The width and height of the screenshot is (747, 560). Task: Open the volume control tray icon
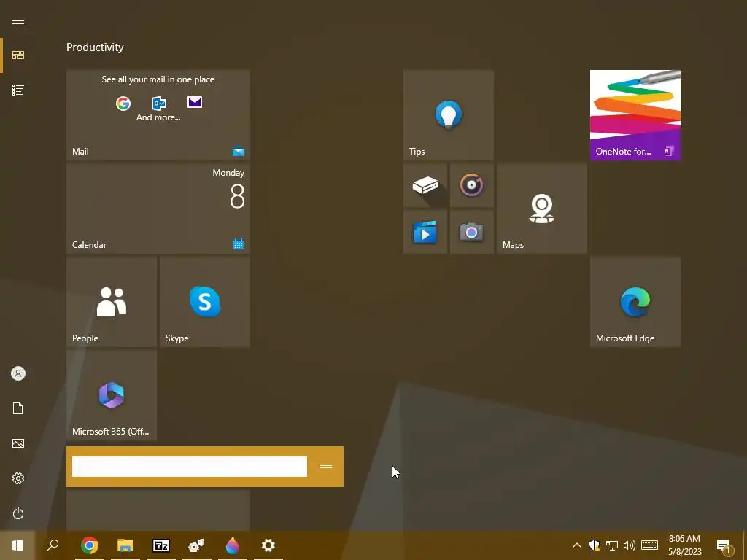[x=630, y=545]
